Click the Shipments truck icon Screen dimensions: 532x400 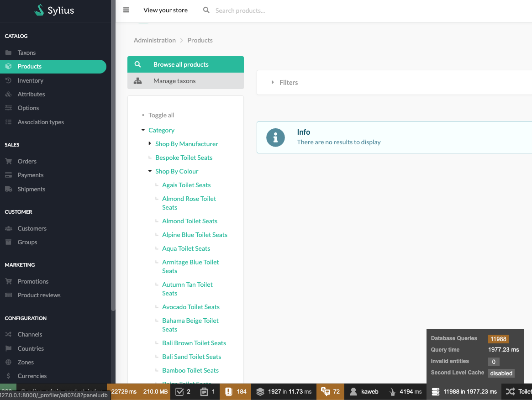(9, 189)
